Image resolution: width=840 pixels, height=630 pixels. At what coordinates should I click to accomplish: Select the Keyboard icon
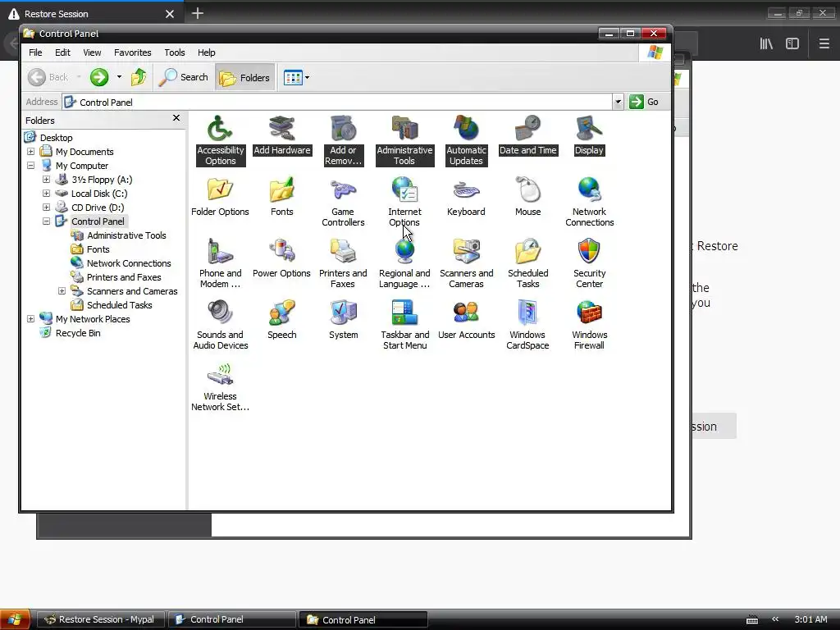(466, 197)
